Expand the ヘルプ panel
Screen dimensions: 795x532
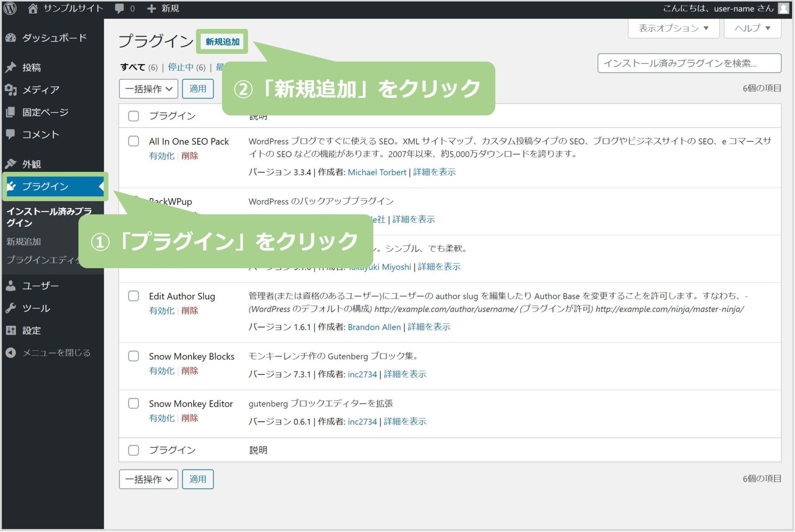click(752, 28)
